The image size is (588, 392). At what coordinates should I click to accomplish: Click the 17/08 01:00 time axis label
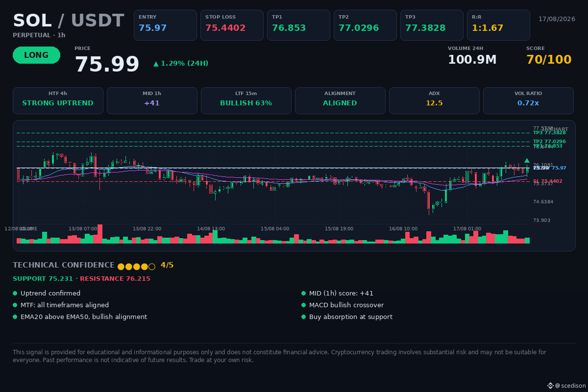[467, 229]
